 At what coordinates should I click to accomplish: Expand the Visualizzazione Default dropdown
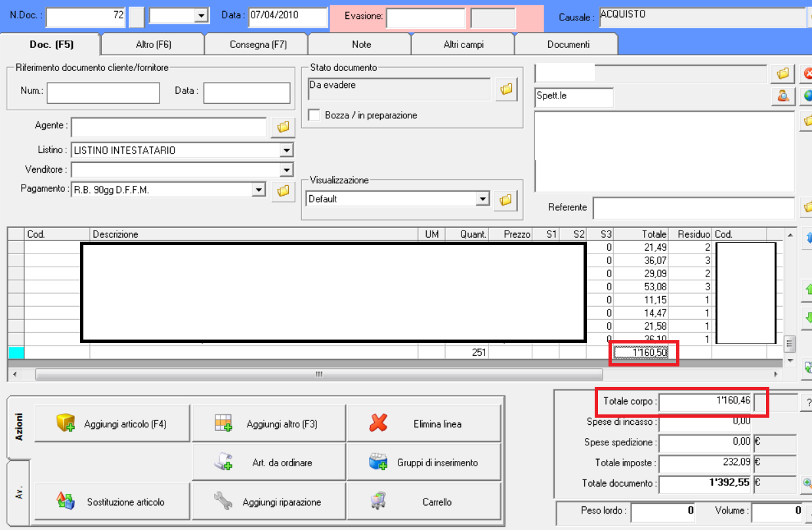pyautogui.click(x=483, y=198)
